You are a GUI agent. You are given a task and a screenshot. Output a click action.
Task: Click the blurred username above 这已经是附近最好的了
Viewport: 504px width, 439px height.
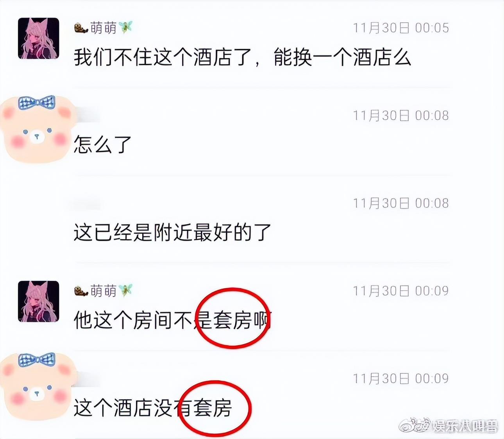[x=87, y=203]
